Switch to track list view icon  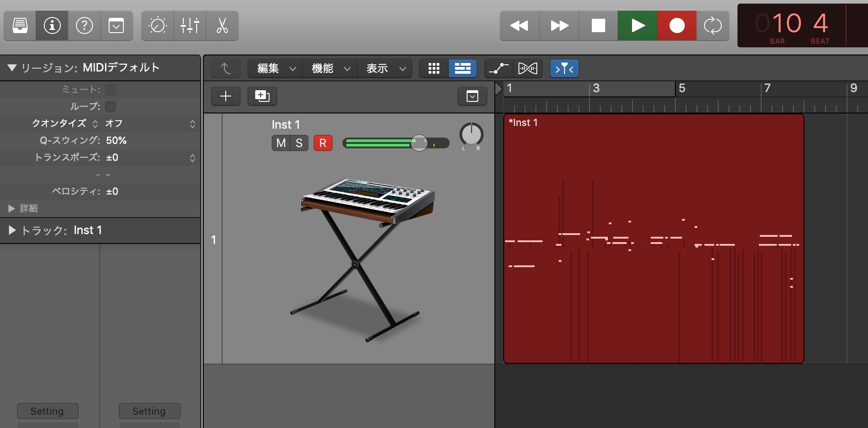coord(463,68)
